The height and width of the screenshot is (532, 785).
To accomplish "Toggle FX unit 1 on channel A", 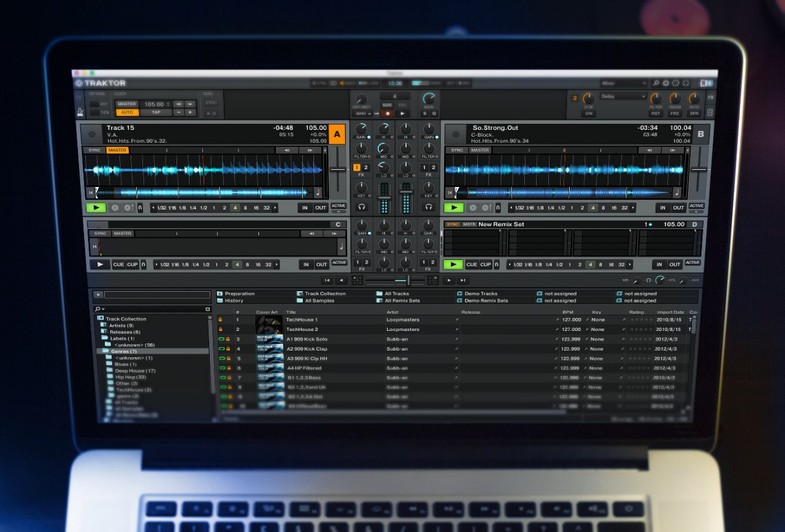I will click(357, 167).
